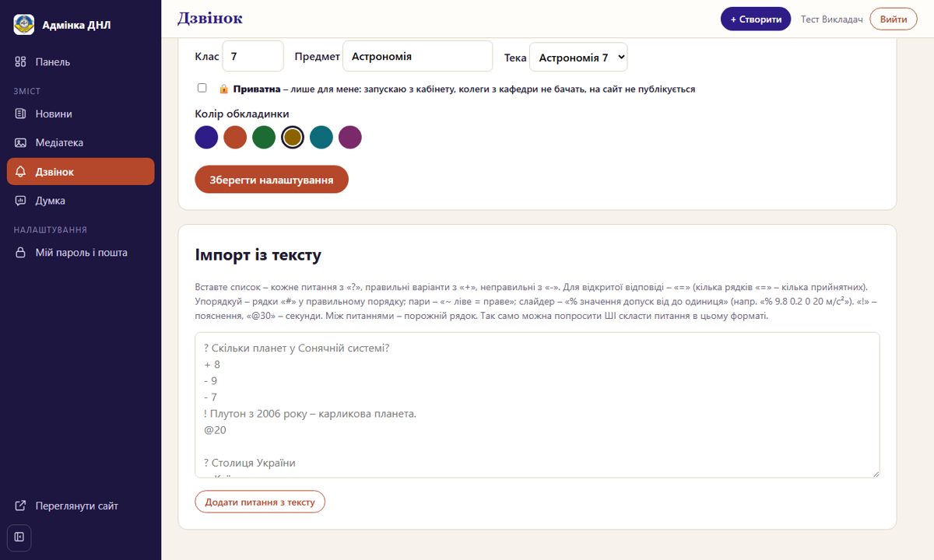Open the Тека dropdown Астрономія 7
The height and width of the screenshot is (560, 934).
(578, 57)
